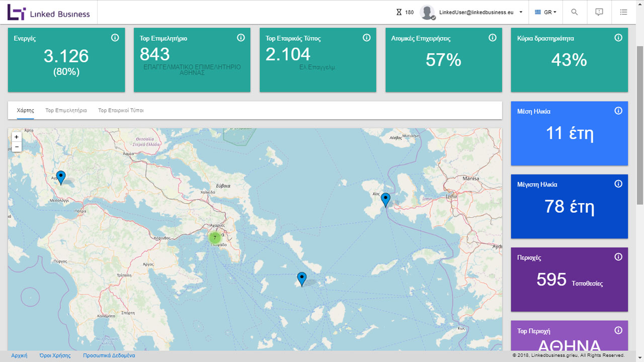Show info for Top Εταιρικός Τύπος card
The width and height of the screenshot is (644, 362).
pos(366,38)
